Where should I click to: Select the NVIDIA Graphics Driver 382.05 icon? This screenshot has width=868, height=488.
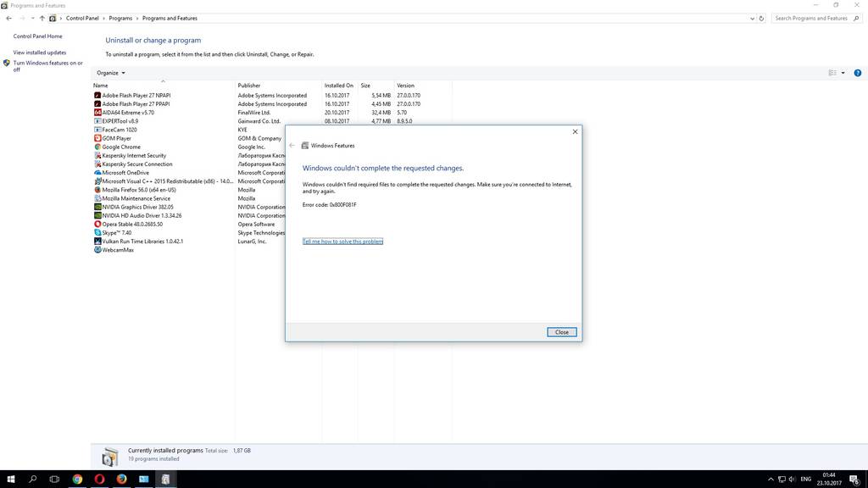97,207
